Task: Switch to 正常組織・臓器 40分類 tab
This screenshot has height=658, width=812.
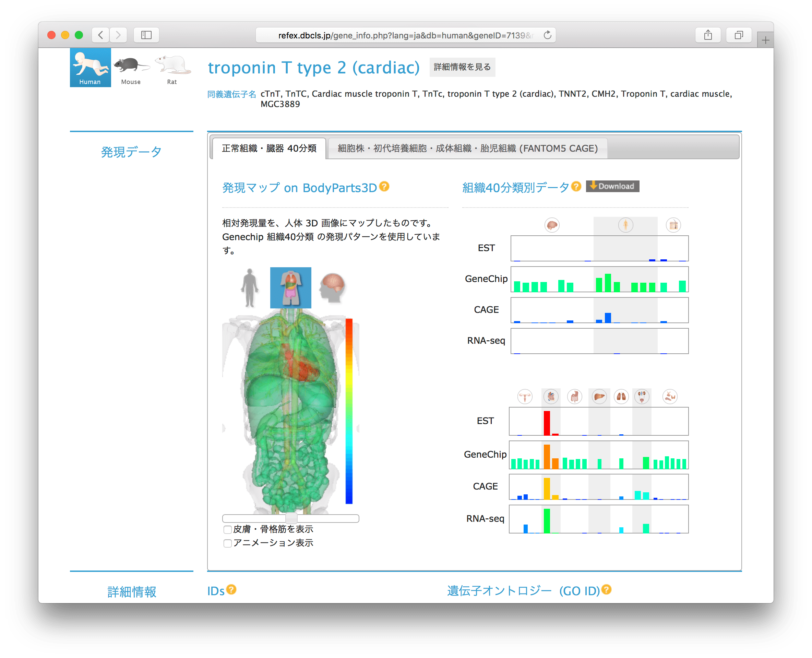Action: [x=269, y=148]
